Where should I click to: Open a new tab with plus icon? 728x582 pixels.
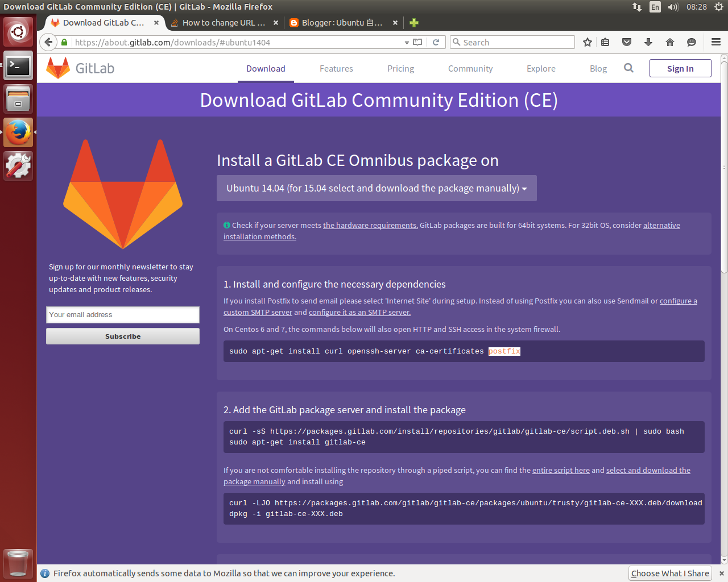pos(414,23)
